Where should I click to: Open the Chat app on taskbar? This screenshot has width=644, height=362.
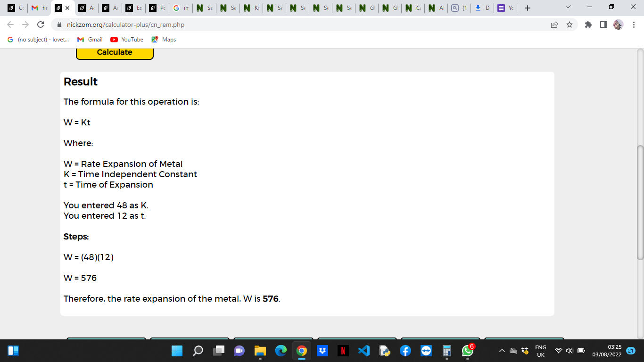tap(239, 351)
